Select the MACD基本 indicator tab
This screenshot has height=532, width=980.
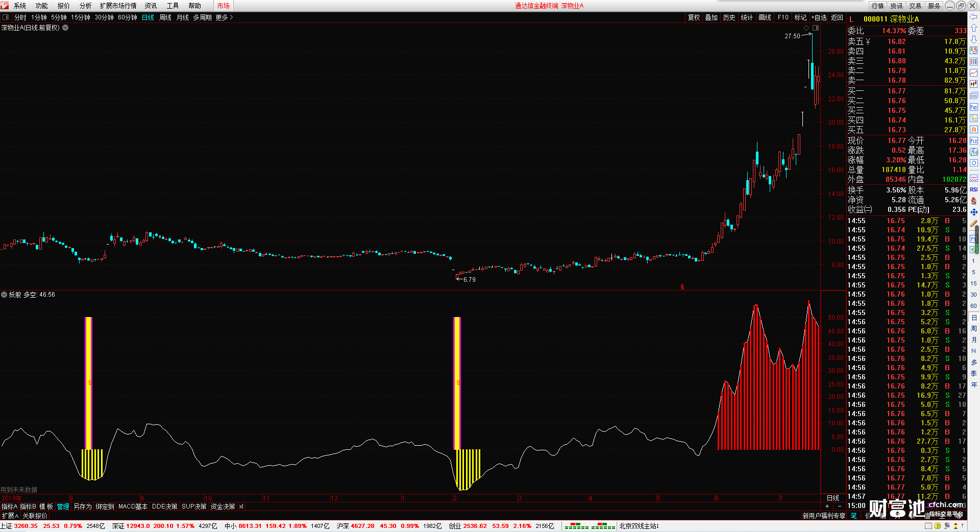[133, 506]
